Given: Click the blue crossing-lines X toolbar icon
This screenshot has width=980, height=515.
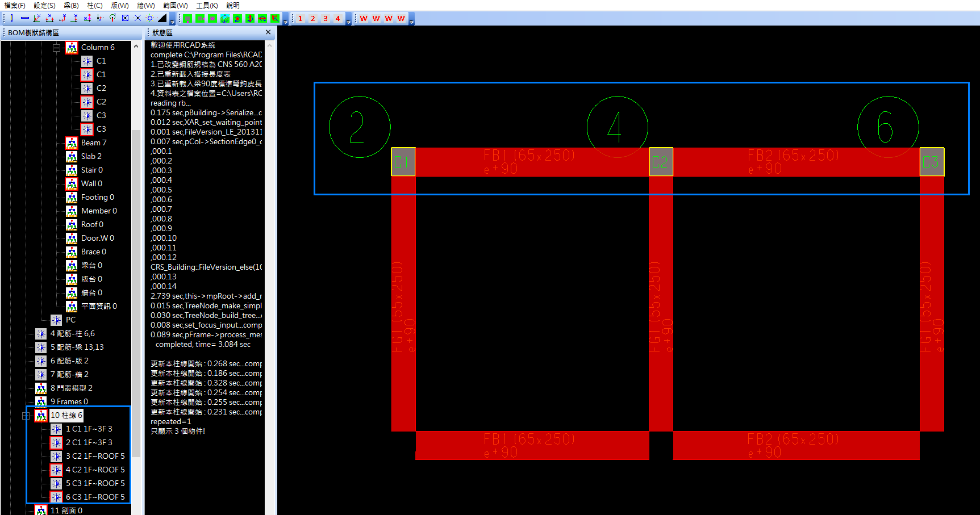Looking at the screenshot, I should coord(137,18).
